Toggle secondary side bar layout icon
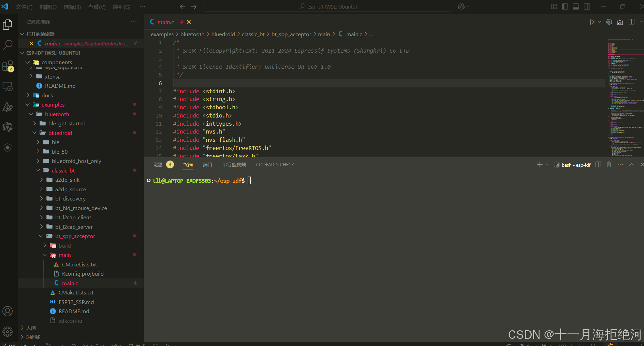The height and width of the screenshot is (346, 644). coord(587,6)
